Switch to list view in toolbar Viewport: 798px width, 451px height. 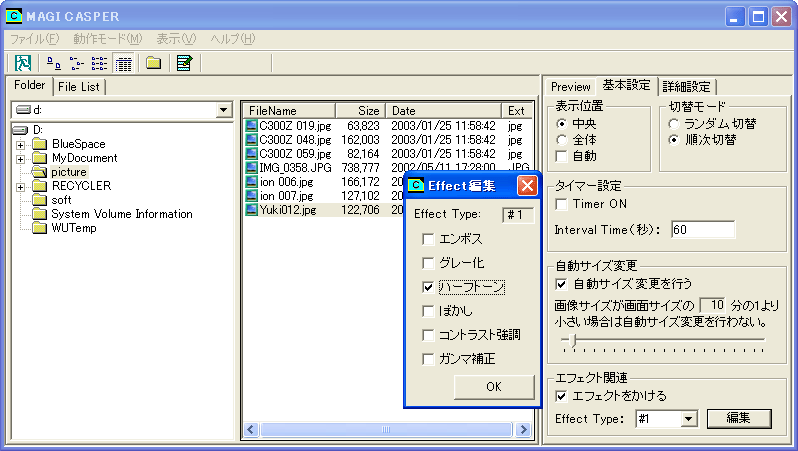click(99, 63)
